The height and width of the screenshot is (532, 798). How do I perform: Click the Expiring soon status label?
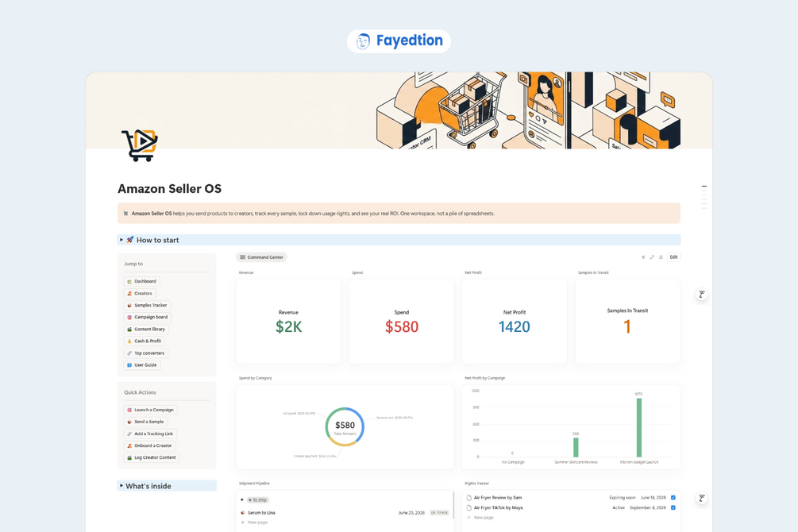tap(623, 498)
